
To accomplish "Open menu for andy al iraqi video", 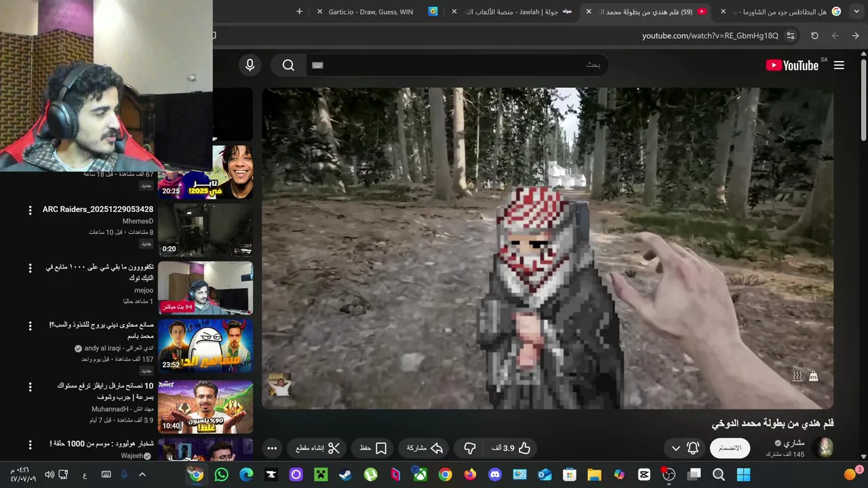I will pos(30,326).
